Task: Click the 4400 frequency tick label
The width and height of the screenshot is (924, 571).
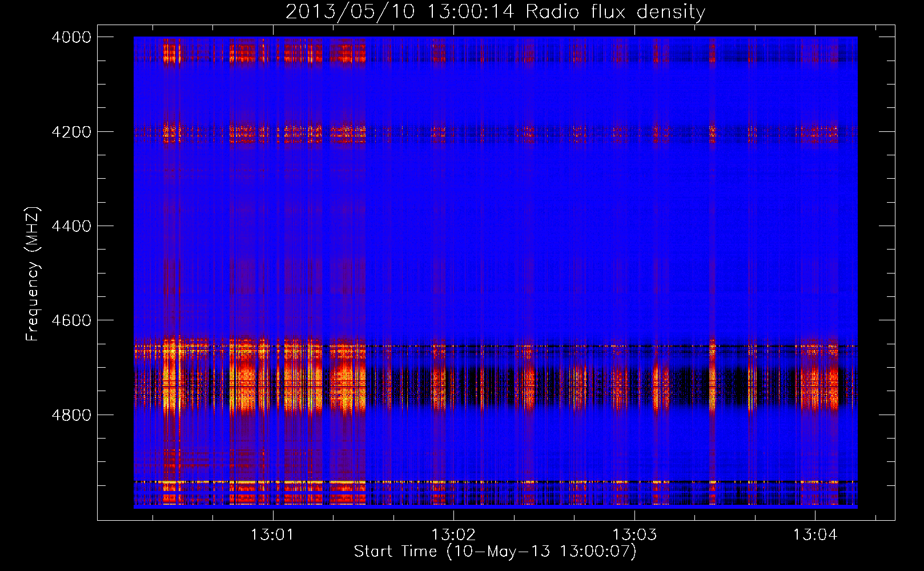Action: click(x=71, y=226)
